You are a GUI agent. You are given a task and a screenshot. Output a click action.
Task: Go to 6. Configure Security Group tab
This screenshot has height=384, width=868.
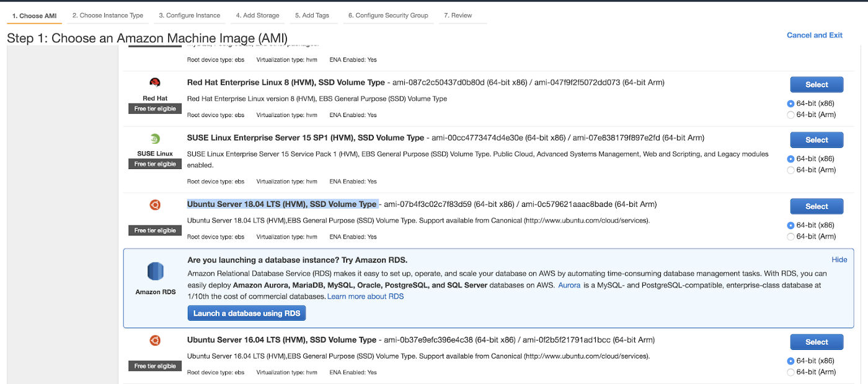388,15
